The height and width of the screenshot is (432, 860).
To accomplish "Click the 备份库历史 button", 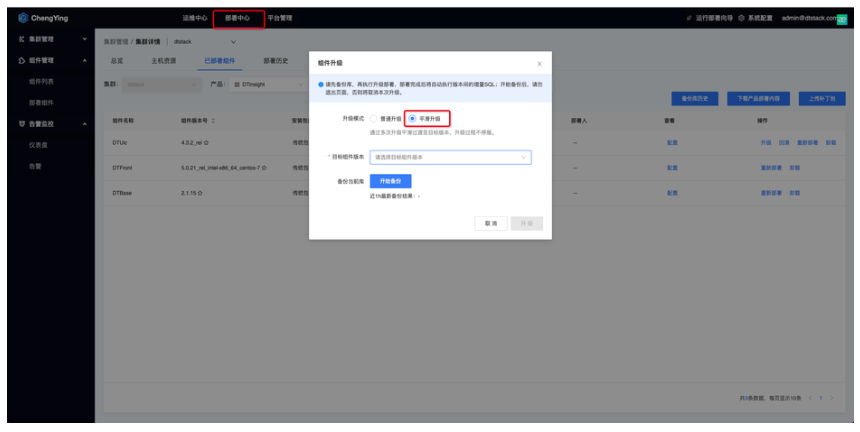I will click(695, 99).
